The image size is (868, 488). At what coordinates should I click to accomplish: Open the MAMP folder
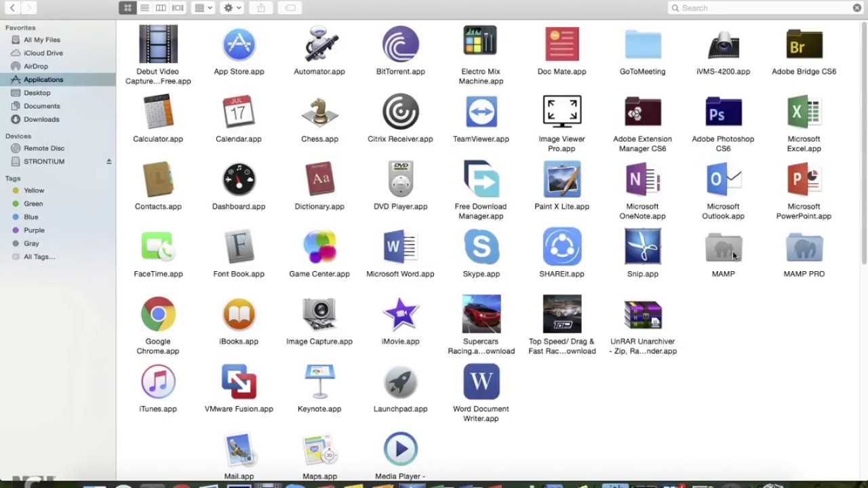coord(723,247)
